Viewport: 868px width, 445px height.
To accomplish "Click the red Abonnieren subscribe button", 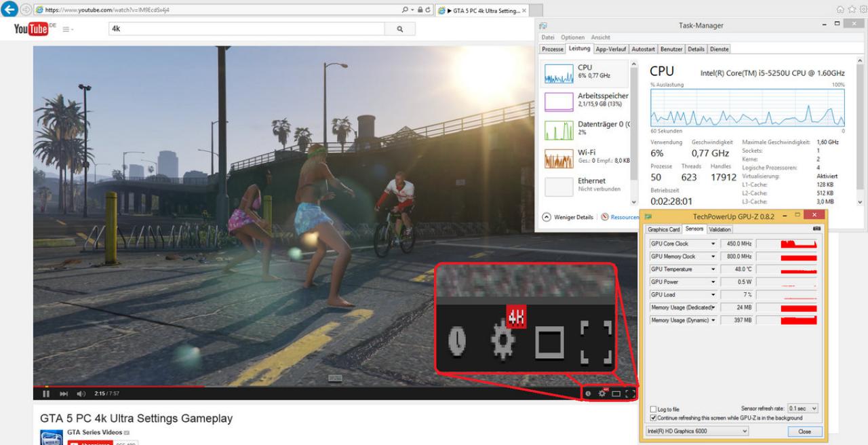I will 90,443.
